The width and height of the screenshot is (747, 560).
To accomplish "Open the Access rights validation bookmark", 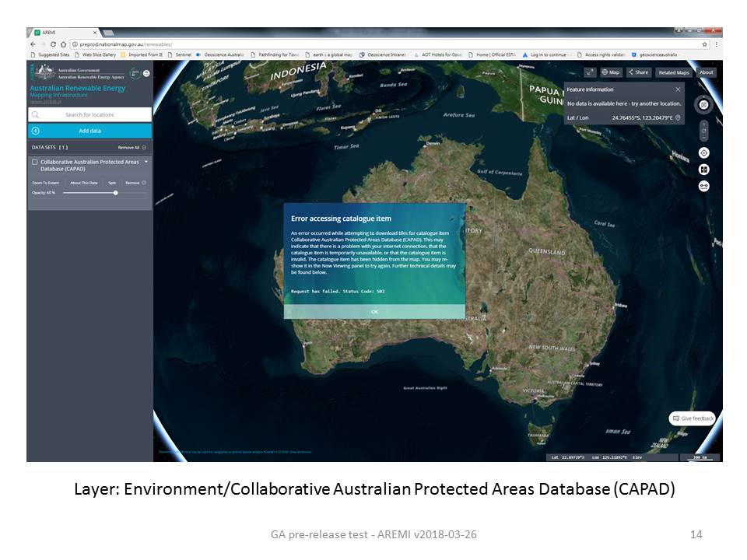I will point(601,54).
